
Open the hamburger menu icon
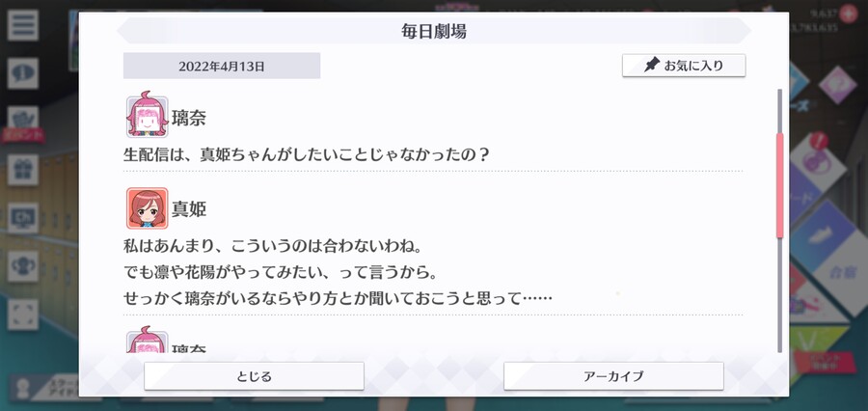[23, 25]
